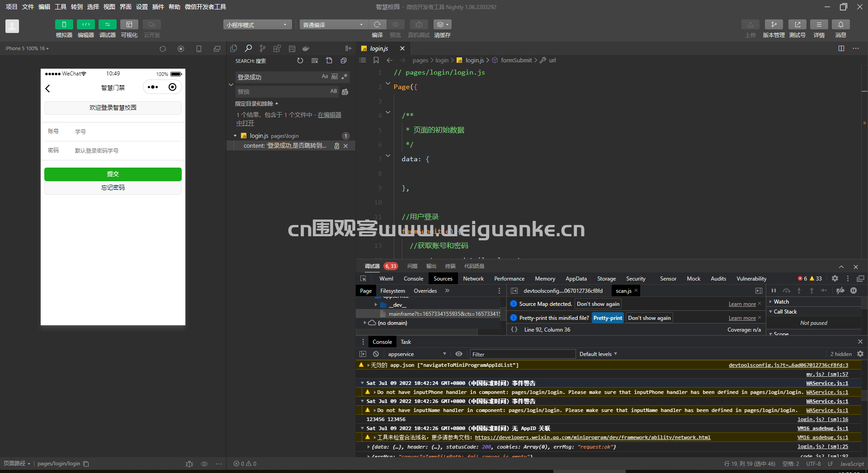Open the 视图 menu
868x473 pixels.
(109, 7)
